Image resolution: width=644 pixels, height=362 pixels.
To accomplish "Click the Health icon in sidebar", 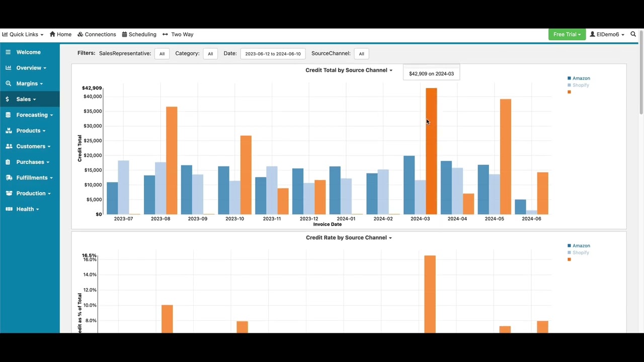I will point(9,209).
